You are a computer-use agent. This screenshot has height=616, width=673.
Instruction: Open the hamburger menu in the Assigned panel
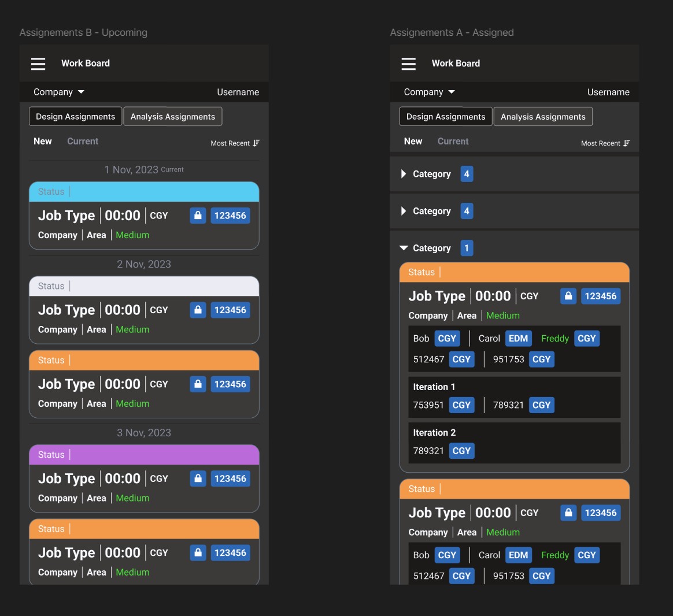tap(409, 64)
